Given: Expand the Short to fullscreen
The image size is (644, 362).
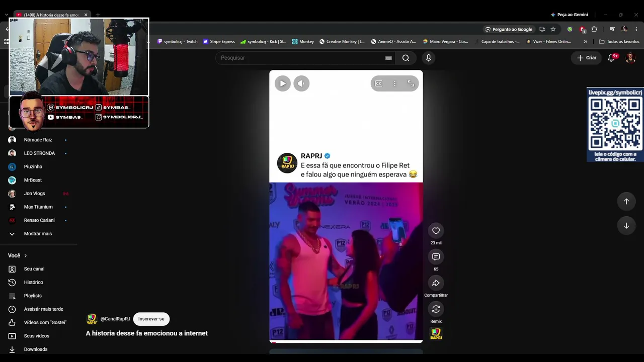Looking at the screenshot, I should 411,83.
